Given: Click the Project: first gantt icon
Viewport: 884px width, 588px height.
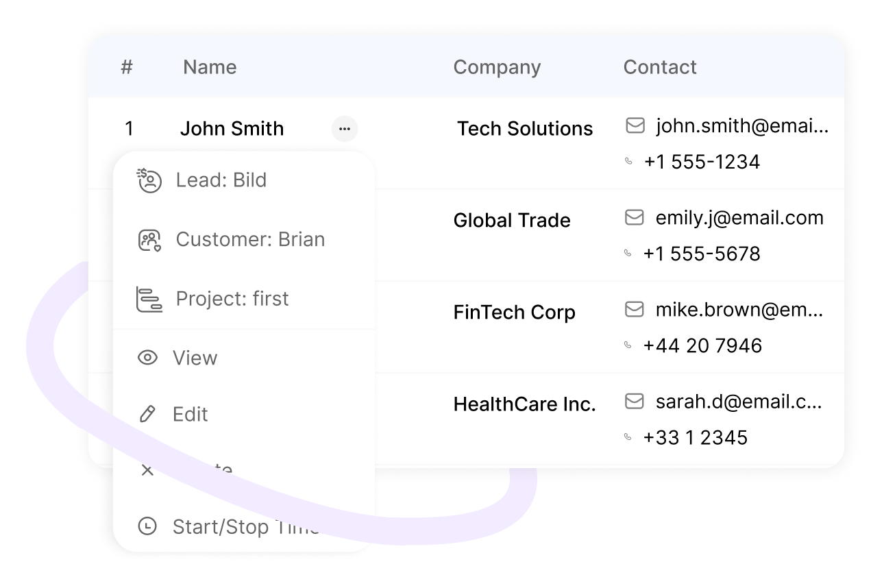Looking at the screenshot, I should pos(149,299).
